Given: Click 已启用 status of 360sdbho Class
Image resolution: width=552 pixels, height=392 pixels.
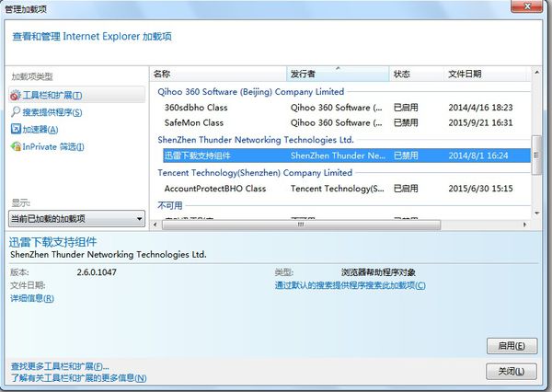Looking at the screenshot, I should point(406,108).
